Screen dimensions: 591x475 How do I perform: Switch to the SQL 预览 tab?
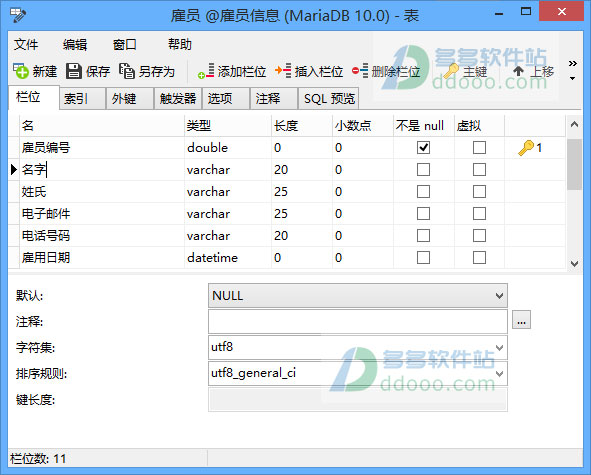(x=329, y=99)
